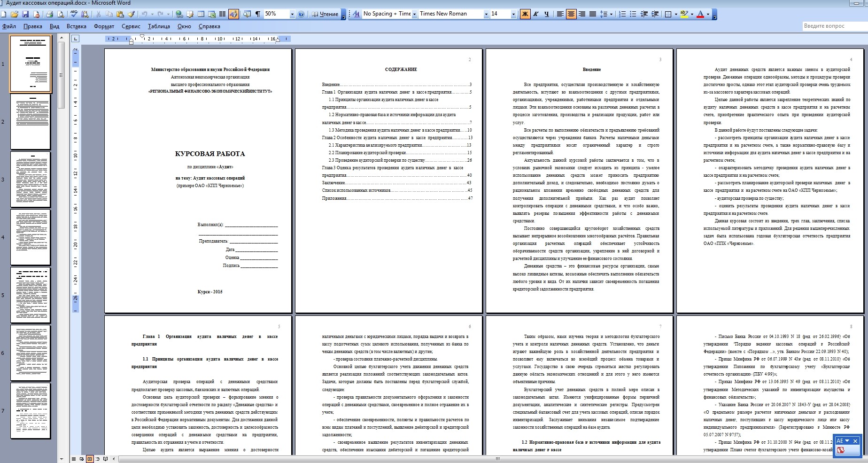This screenshot has height=463, width=868.
Task: Open the highlight color dropdown arrow
Action: (692, 14)
